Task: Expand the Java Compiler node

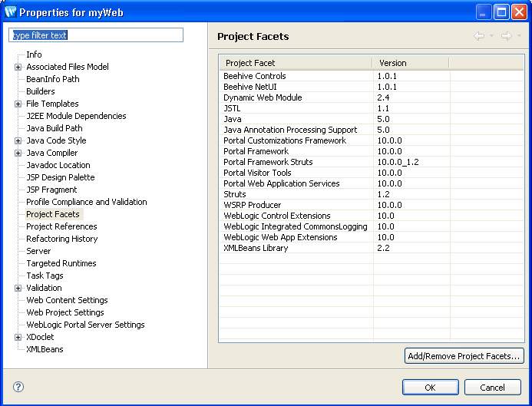Action: click(18, 153)
